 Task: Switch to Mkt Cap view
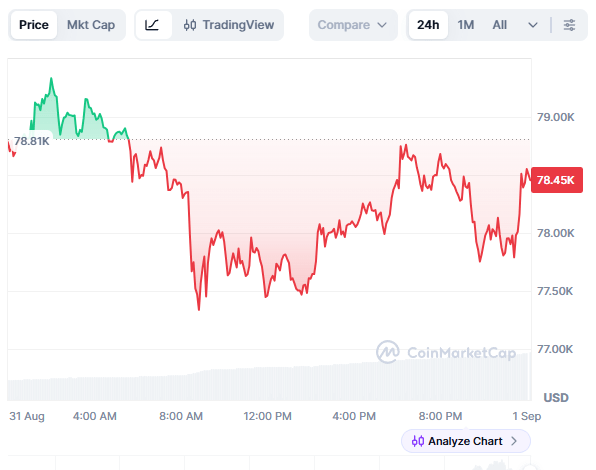point(91,25)
